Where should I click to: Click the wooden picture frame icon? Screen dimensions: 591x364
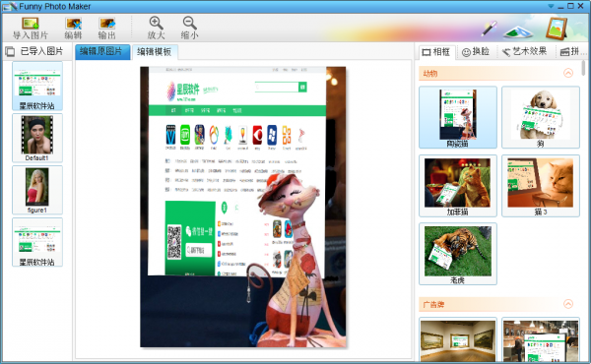click(x=557, y=29)
